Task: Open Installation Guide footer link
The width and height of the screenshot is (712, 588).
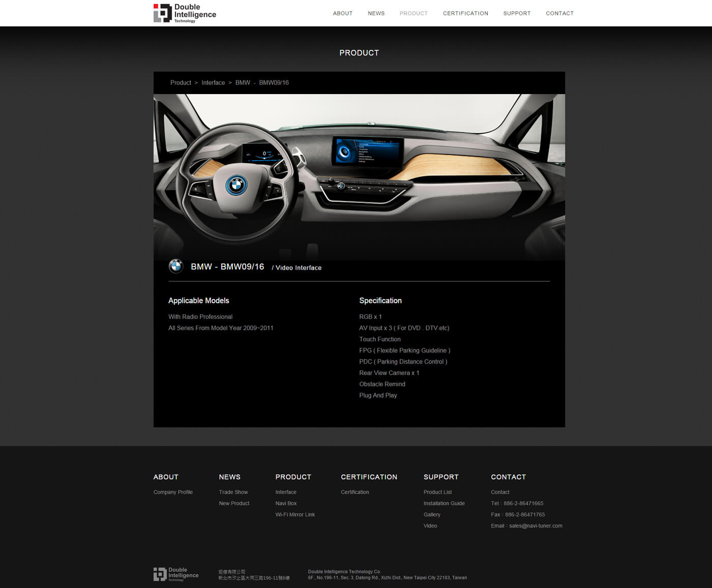Action: click(444, 504)
